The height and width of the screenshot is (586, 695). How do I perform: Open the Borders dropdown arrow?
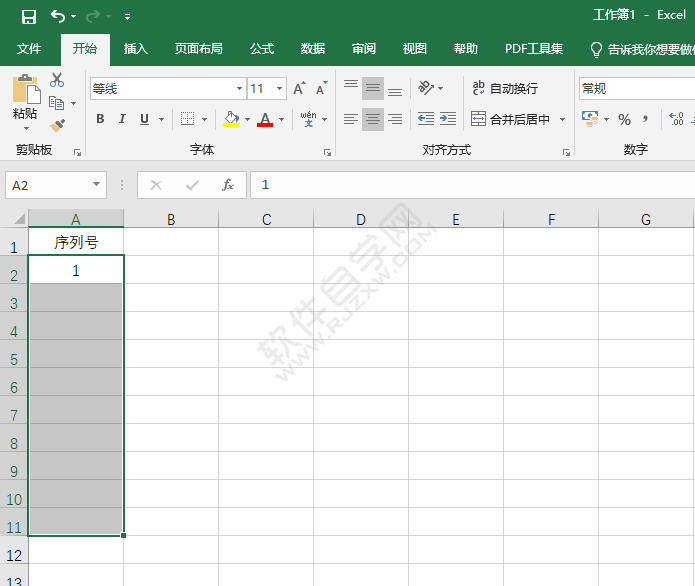(204, 119)
